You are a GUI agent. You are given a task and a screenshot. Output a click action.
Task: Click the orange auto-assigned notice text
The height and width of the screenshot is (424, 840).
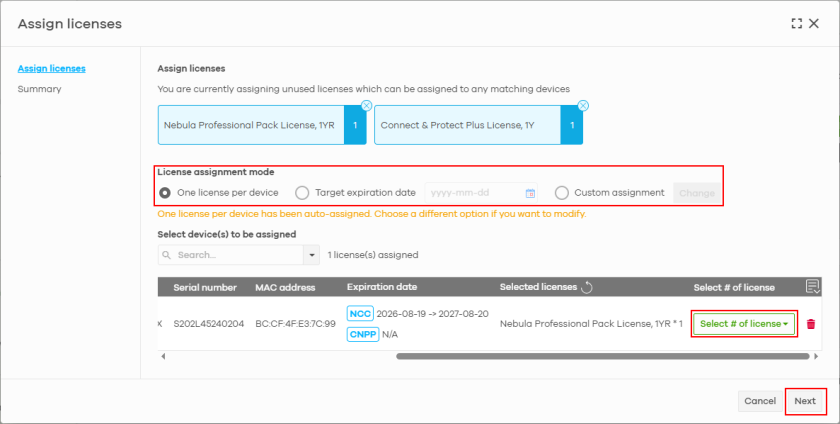372,214
